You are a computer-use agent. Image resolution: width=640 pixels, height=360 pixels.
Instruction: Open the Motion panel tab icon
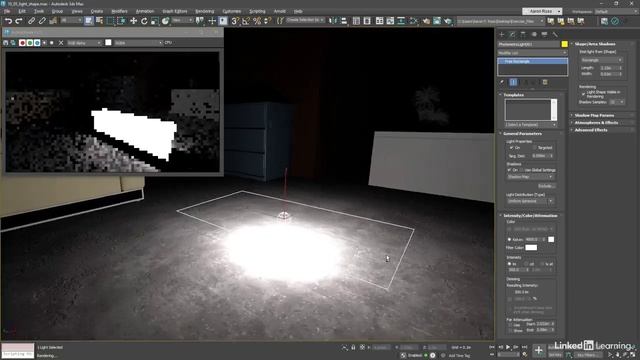click(534, 35)
